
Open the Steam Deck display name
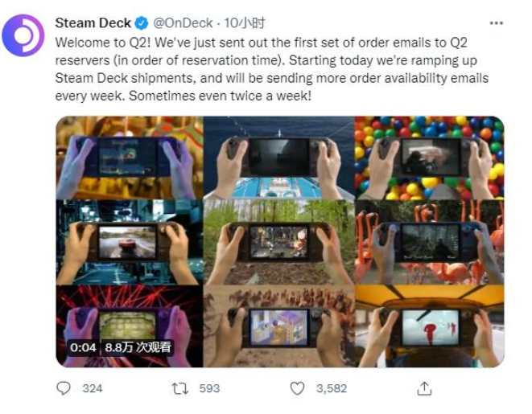point(93,23)
